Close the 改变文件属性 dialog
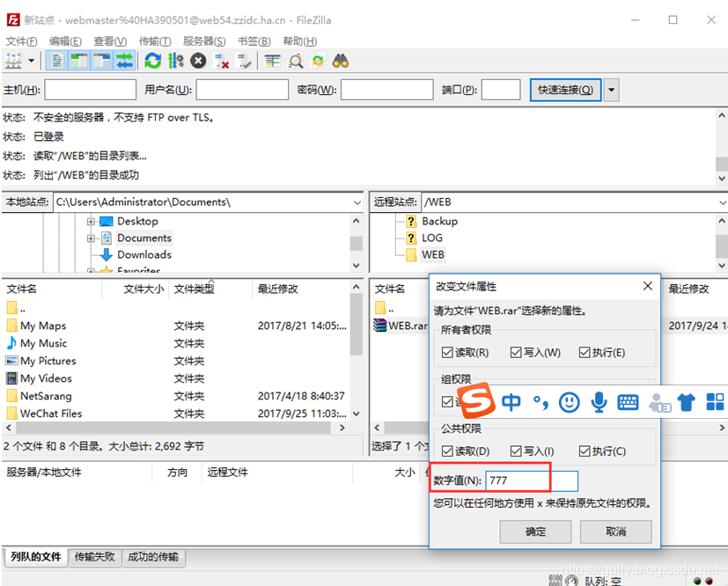This screenshot has height=586, width=728. click(648, 286)
